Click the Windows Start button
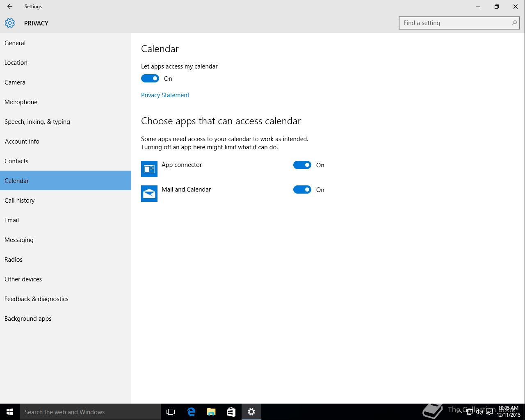This screenshot has width=525, height=420. 10,412
